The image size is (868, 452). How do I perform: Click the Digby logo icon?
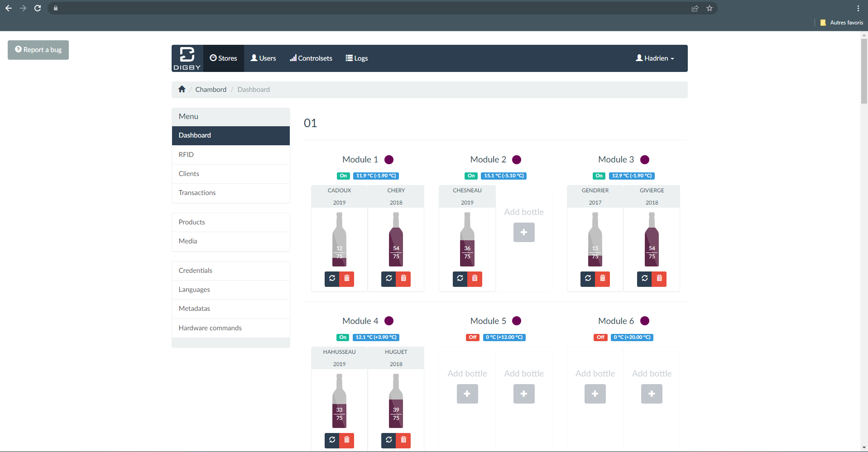[187, 58]
